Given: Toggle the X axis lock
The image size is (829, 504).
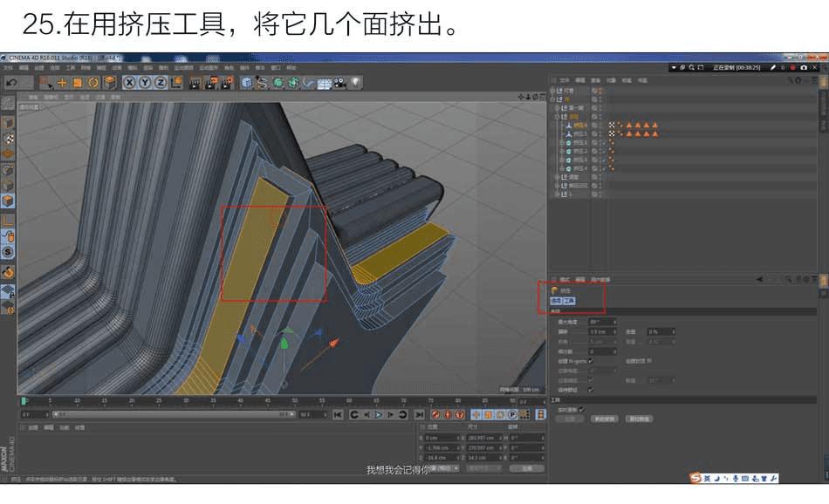Looking at the screenshot, I should coord(129,83).
